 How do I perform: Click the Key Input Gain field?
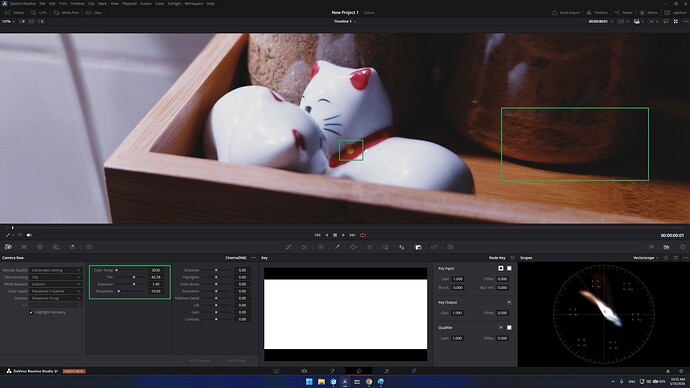[x=458, y=279]
